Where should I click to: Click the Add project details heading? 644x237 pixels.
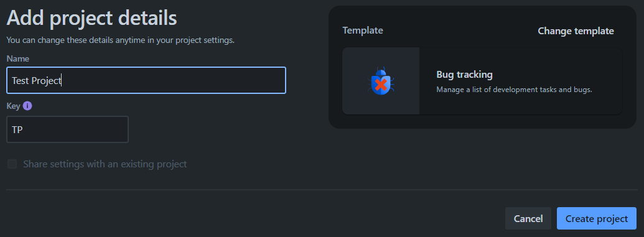click(x=91, y=19)
